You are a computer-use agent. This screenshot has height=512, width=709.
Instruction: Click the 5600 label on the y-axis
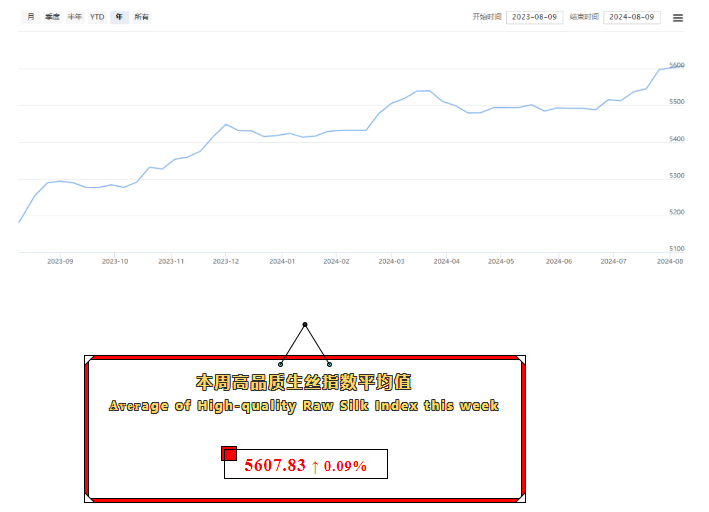click(676, 65)
